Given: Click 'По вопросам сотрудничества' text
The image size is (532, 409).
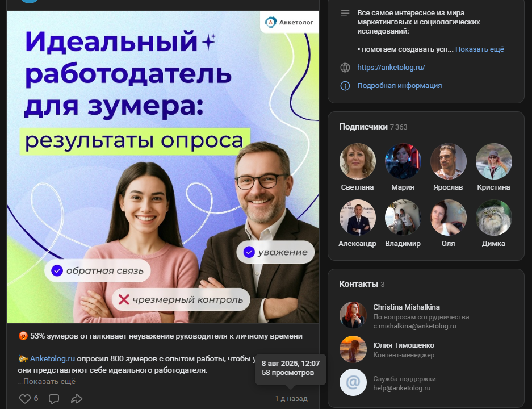Looking at the screenshot, I should [421, 317].
